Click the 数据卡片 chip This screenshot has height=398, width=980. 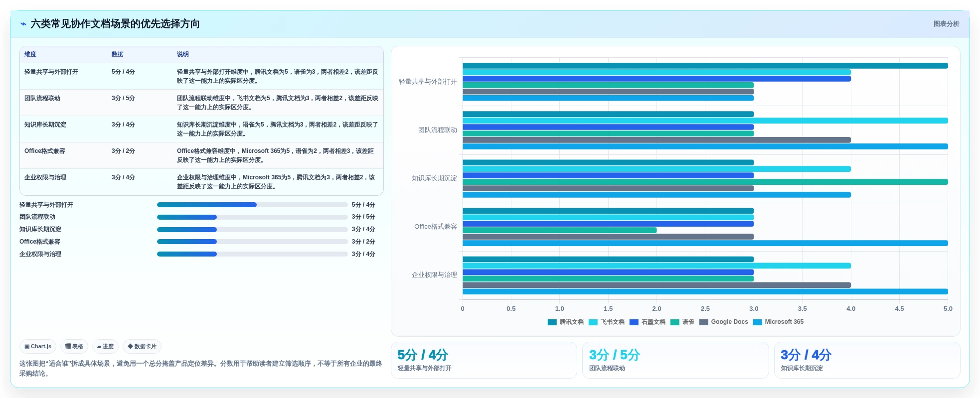[x=142, y=346]
